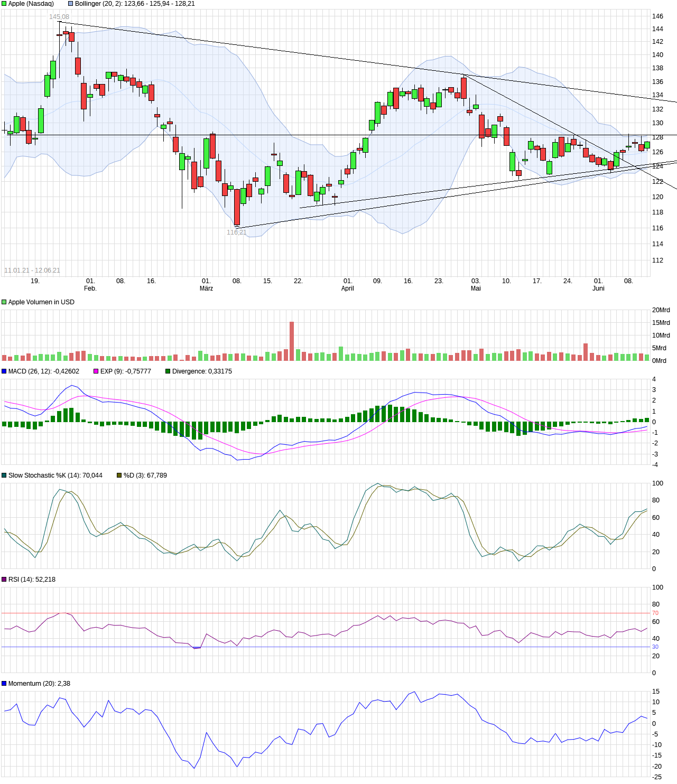Image resolution: width=677 pixels, height=784 pixels.
Task: Click the 15 momentum axis label
Action: pyautogui.click(x=656, y=692)
